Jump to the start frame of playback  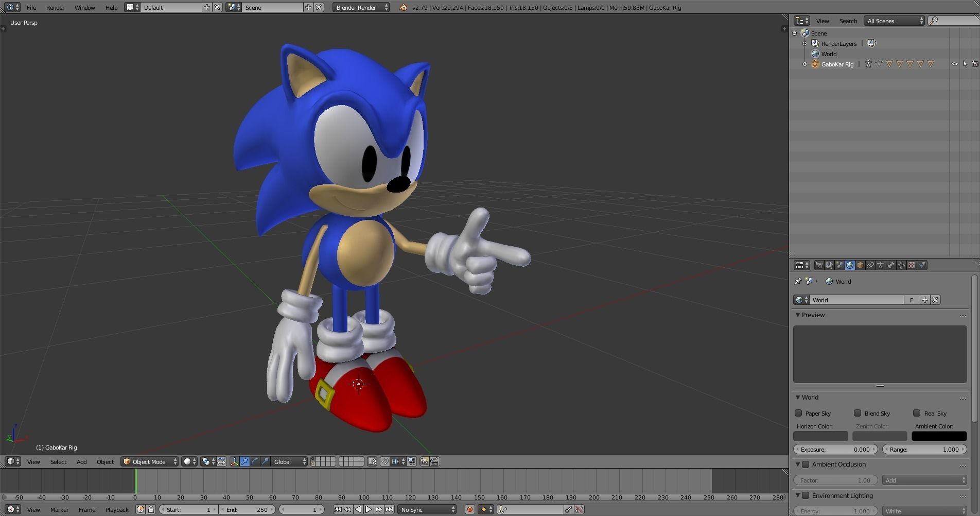point(337,509)
